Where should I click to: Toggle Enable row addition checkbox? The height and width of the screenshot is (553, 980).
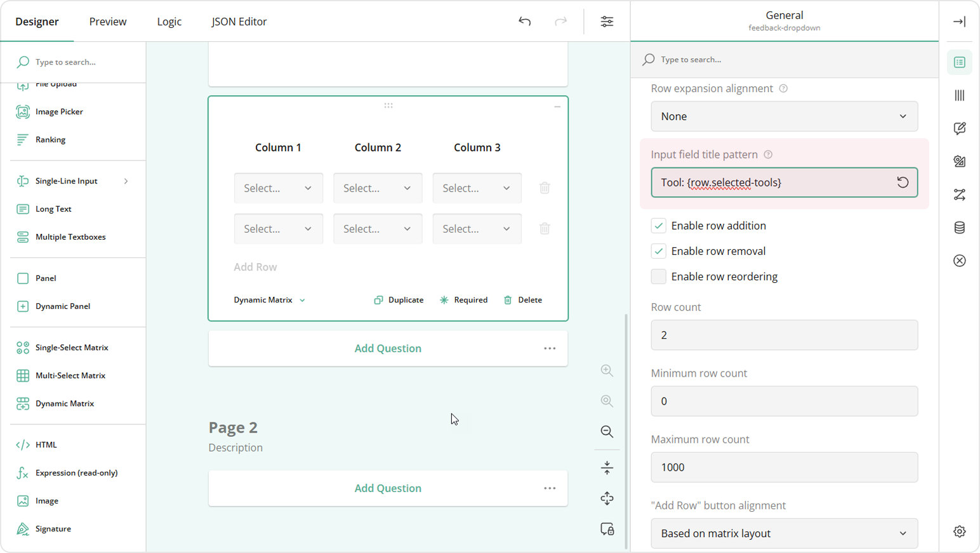coord(658,225)
